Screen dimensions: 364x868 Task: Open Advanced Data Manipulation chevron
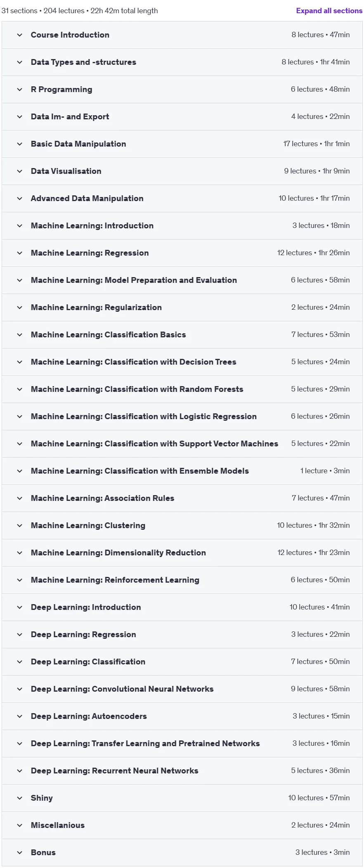tap(19, 199)
